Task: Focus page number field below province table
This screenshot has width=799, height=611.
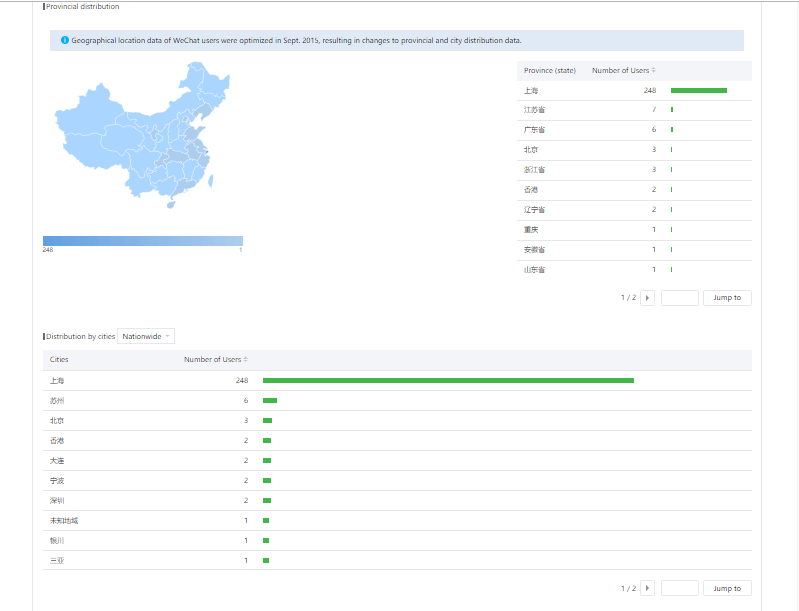Action: pyautogui.click(x=679, y=298)
